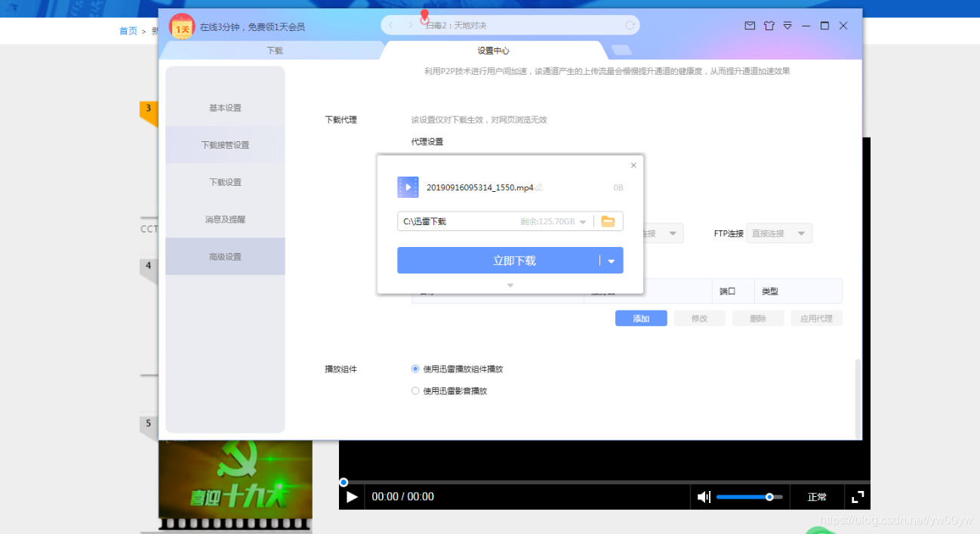Open 下载设置 in the sidebar

pos(225,182)
